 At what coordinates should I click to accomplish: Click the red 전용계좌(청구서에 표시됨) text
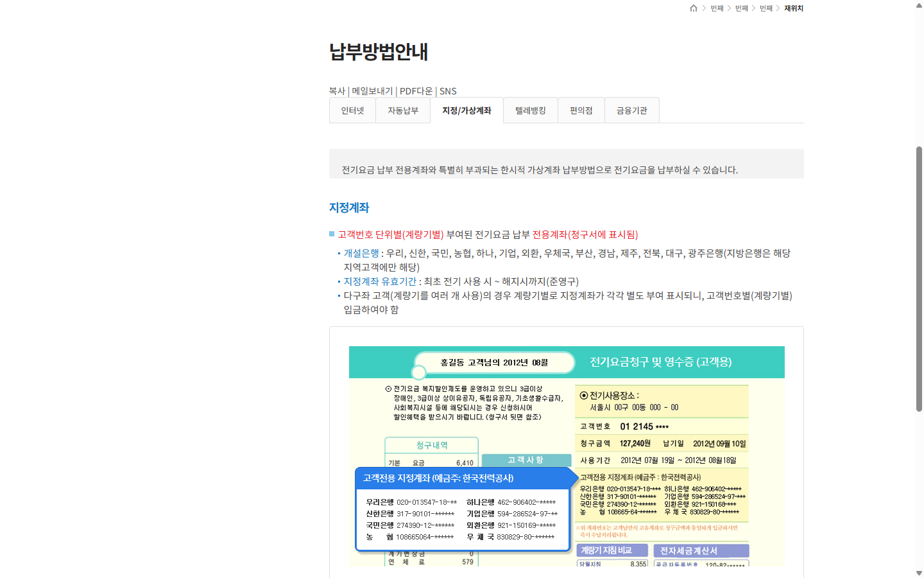pyautogui.click(x=585, y=234)
